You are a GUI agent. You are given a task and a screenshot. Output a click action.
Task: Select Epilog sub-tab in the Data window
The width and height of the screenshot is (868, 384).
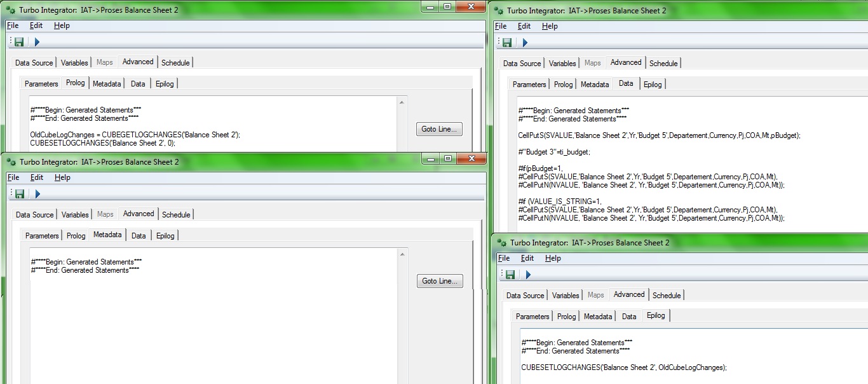point(653,85)
